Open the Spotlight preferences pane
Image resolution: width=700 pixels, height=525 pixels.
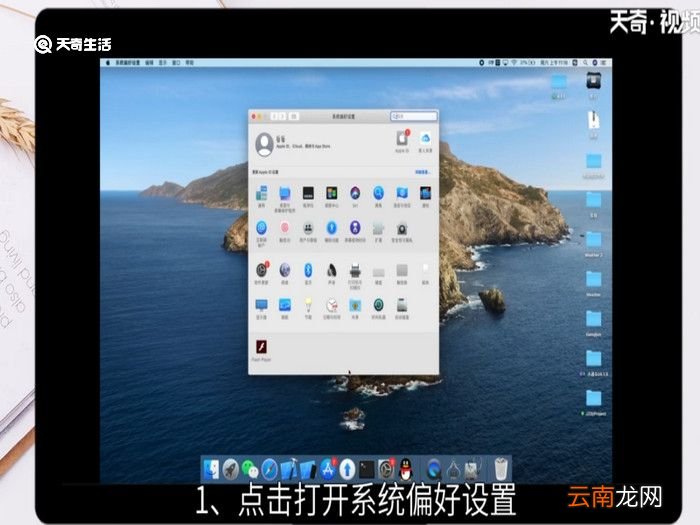(378, 193)
